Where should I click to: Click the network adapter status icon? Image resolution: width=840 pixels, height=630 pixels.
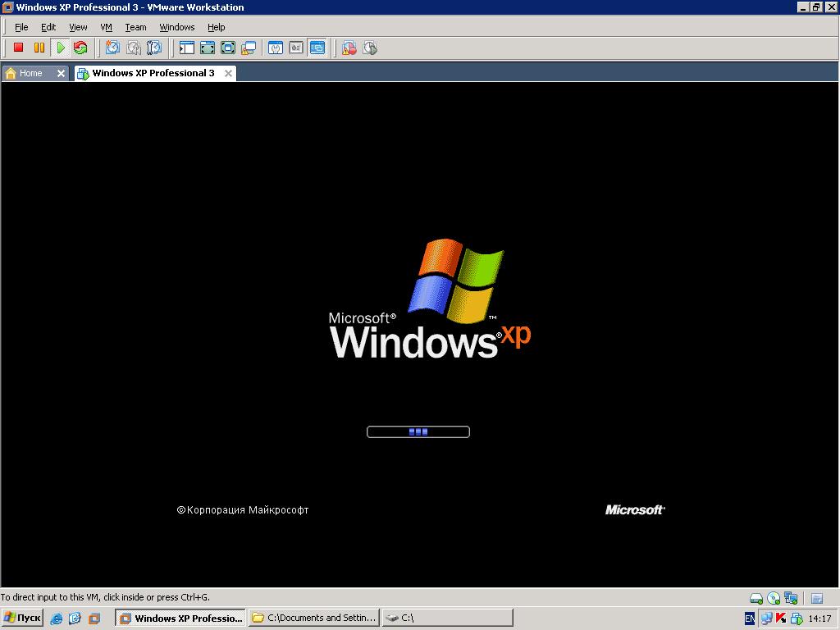click(x=791, y=598)
